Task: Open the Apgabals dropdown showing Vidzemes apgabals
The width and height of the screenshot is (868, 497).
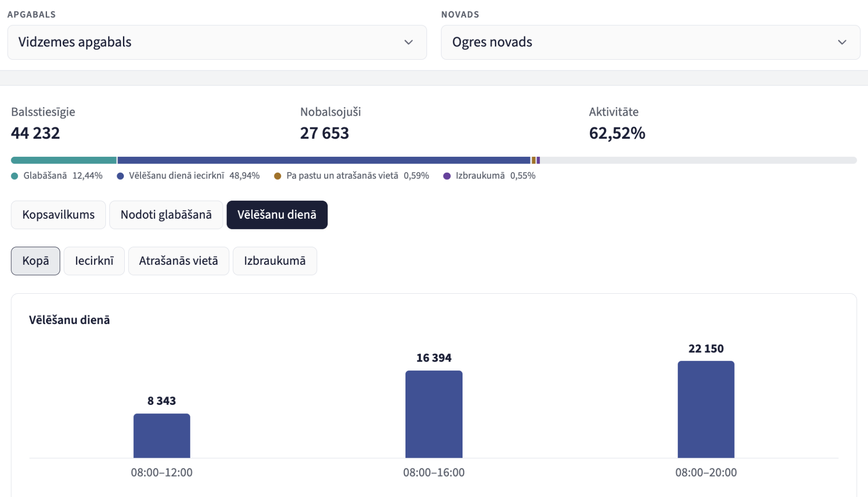Action: click(x=217, y=42)
